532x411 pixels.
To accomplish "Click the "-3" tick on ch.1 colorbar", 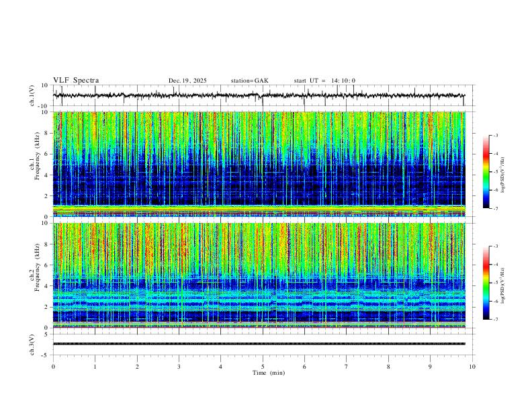I will pyautogui.click(x=495, y=135).
